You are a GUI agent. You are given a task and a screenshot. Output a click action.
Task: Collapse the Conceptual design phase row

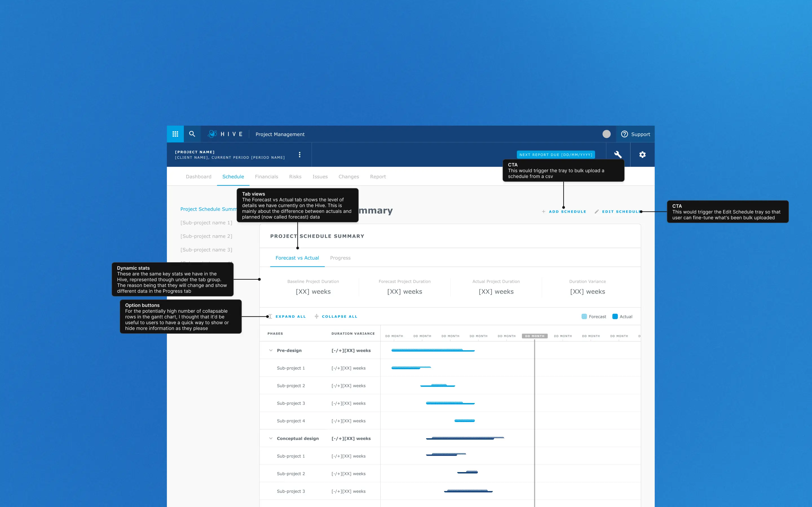271,438
